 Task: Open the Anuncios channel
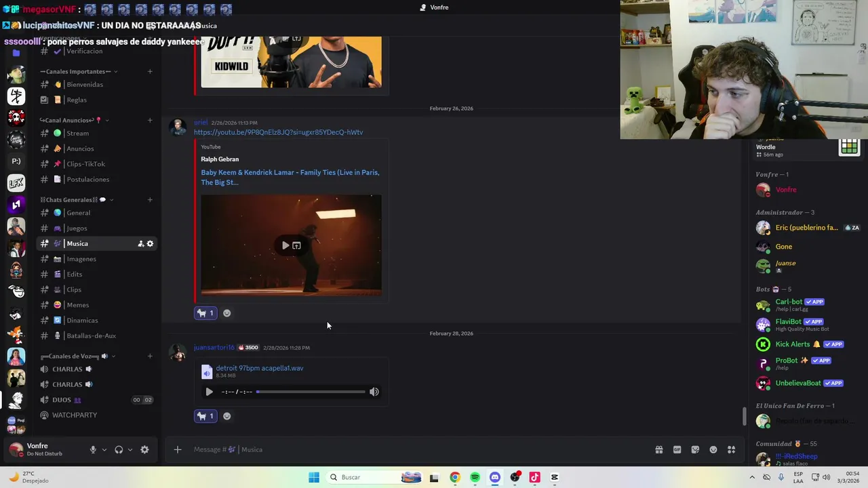point(96,148)
